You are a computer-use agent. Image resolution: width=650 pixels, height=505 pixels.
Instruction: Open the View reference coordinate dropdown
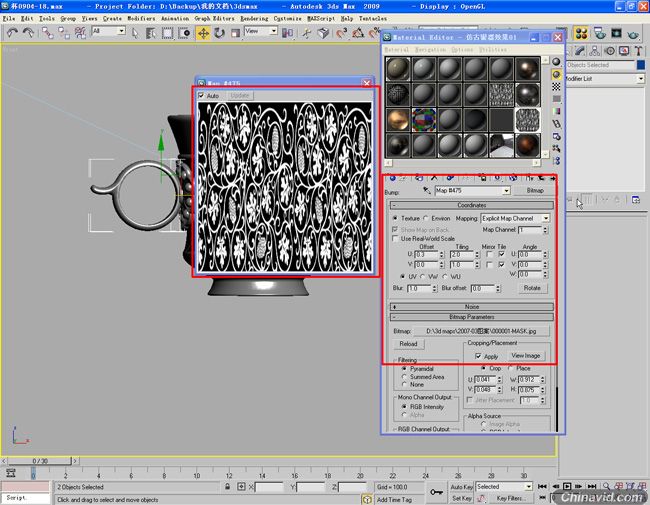point(273,31)
